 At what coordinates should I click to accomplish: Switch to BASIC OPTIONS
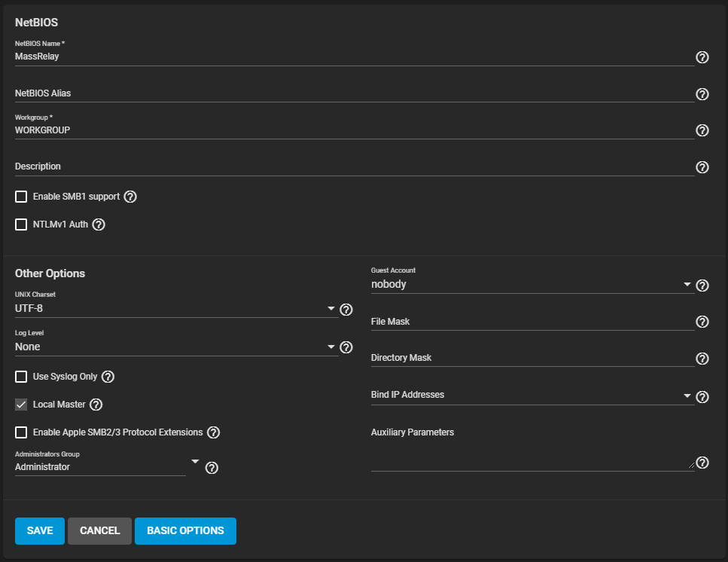coord(185,530)
